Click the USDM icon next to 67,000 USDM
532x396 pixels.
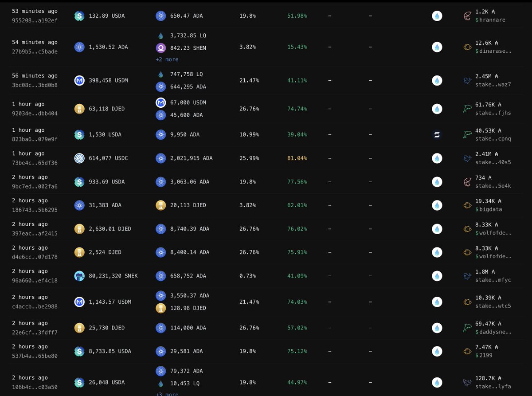[160, 103]
